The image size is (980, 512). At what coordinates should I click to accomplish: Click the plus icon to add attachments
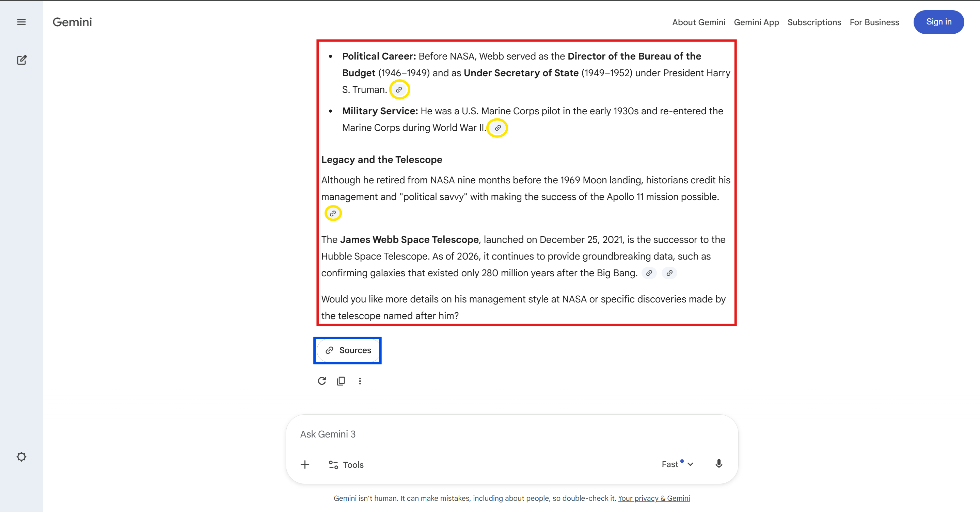(305, 464)
